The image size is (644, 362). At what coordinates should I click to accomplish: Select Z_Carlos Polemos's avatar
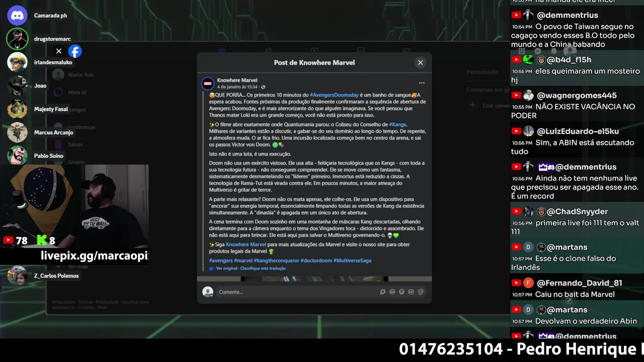tap(17, 276)
